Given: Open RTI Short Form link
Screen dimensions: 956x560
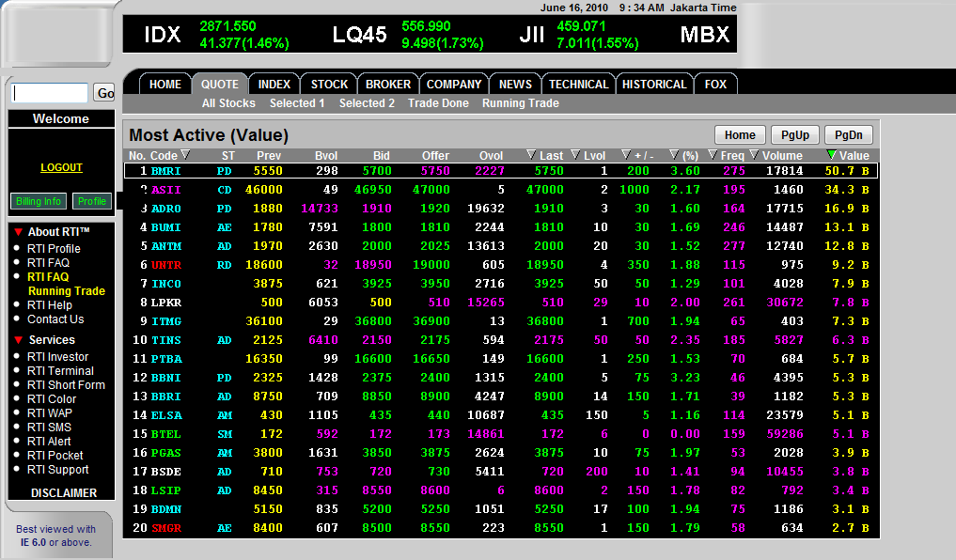Looking at the screenshot, I should click(x=66, y=384).
